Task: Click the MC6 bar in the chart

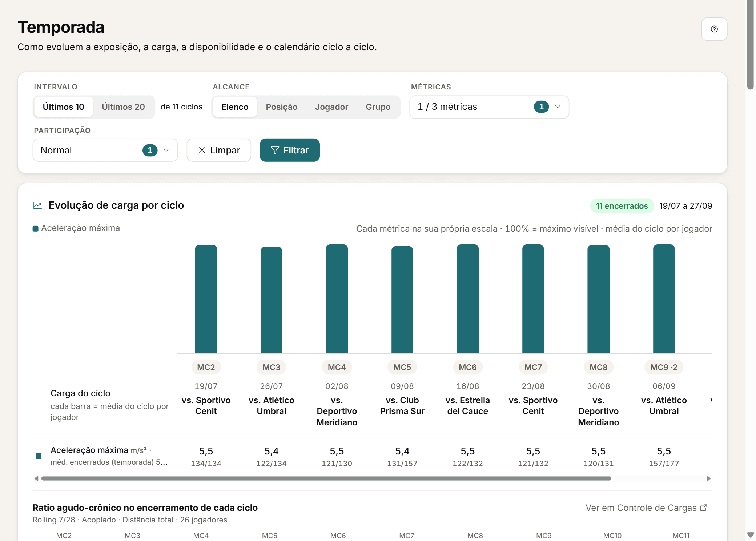Action: coord(468,299)
